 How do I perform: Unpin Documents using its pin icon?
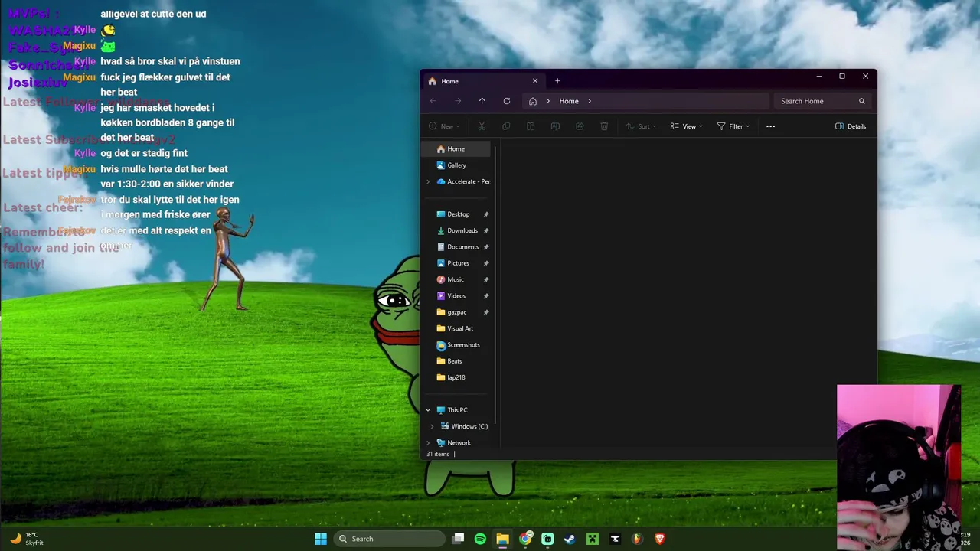pyautogui.click(x=486, y=246)
